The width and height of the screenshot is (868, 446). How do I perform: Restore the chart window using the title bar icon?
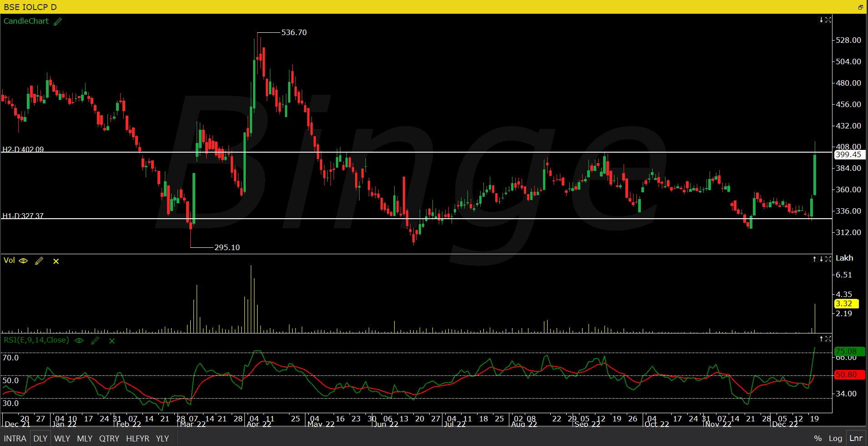coord(861,7)
